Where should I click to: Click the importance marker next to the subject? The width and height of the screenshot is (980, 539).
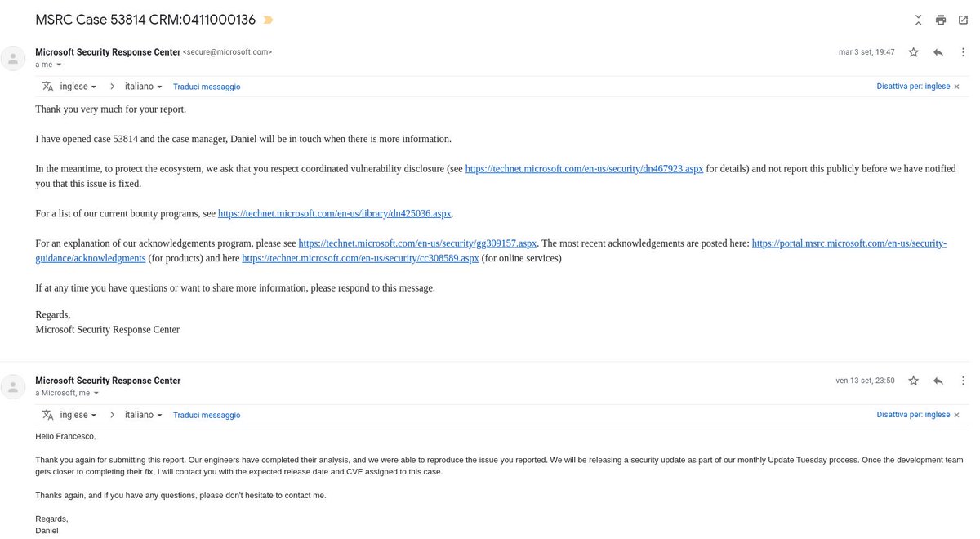pyautogui.click(x=269, y=20)
